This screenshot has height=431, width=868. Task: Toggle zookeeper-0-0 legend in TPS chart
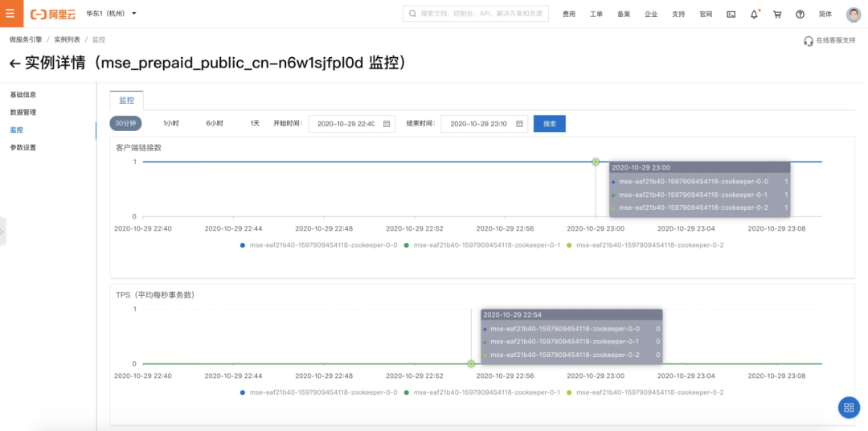[x=319, y=392]
